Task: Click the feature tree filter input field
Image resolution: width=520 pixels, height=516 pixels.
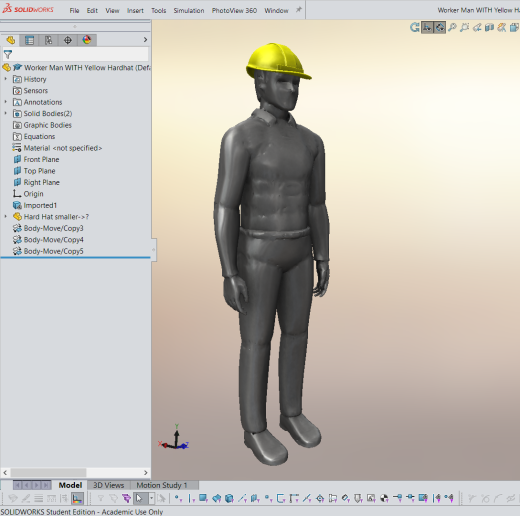Action: coord(81,54)
